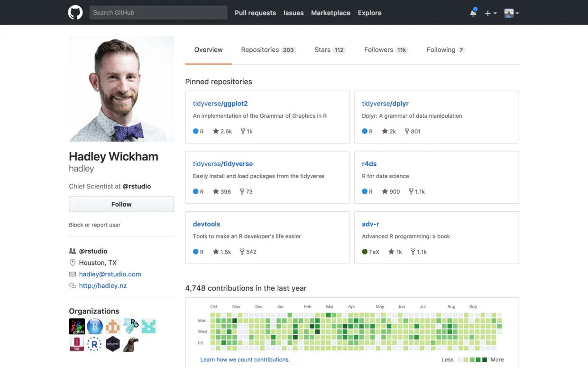
Task: Open the Followers 11k tab
Action: (386, 50)
